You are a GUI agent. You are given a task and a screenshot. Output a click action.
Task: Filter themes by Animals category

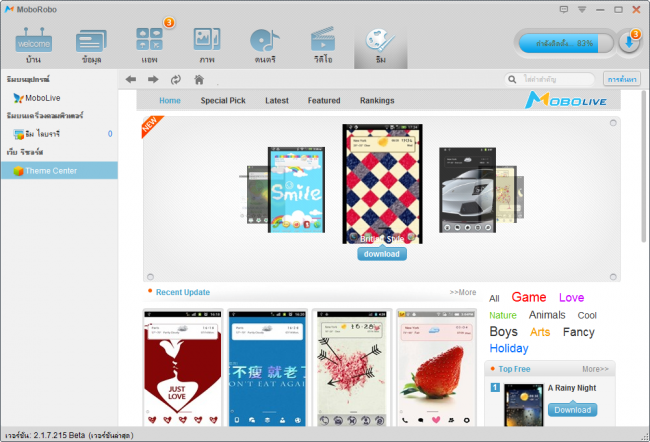click(547, 315)
